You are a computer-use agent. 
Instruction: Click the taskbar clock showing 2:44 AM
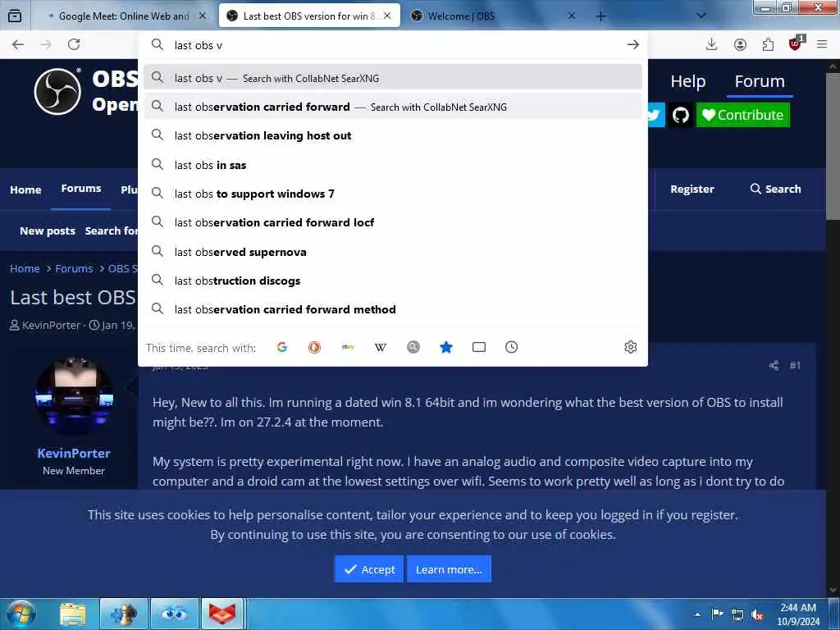[798, 614]
